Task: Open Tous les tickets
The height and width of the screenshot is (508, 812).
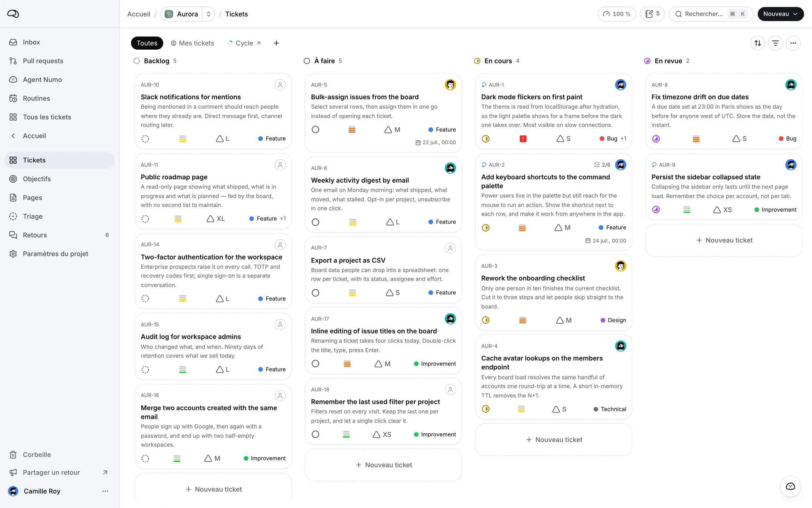Action: click(60, 117)
